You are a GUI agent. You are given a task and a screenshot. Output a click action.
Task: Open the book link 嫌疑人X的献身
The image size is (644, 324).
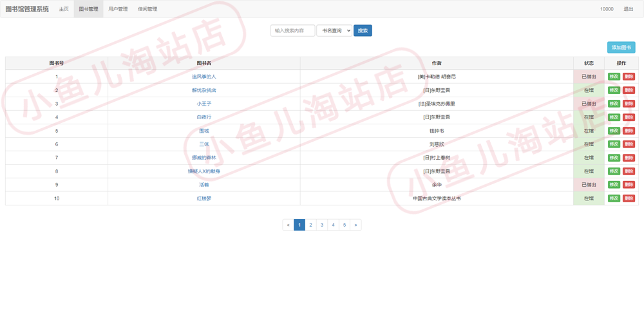coord(204,171)
